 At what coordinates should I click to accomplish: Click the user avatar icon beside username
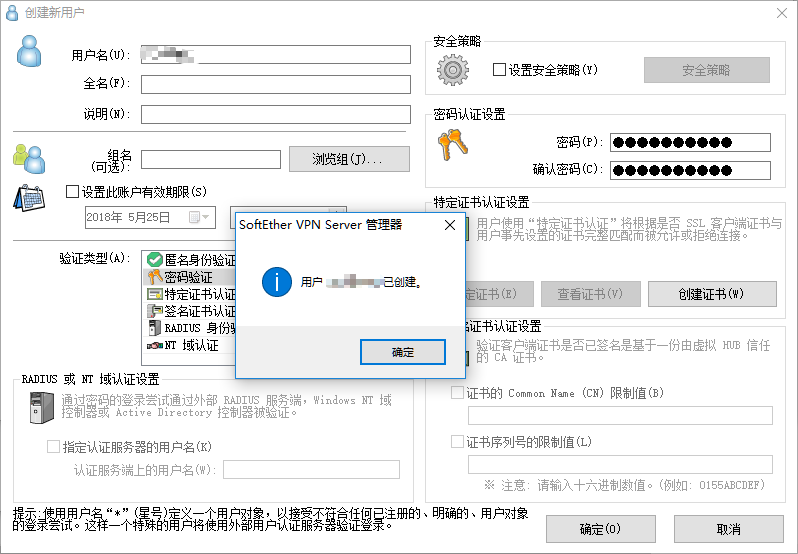30,51
